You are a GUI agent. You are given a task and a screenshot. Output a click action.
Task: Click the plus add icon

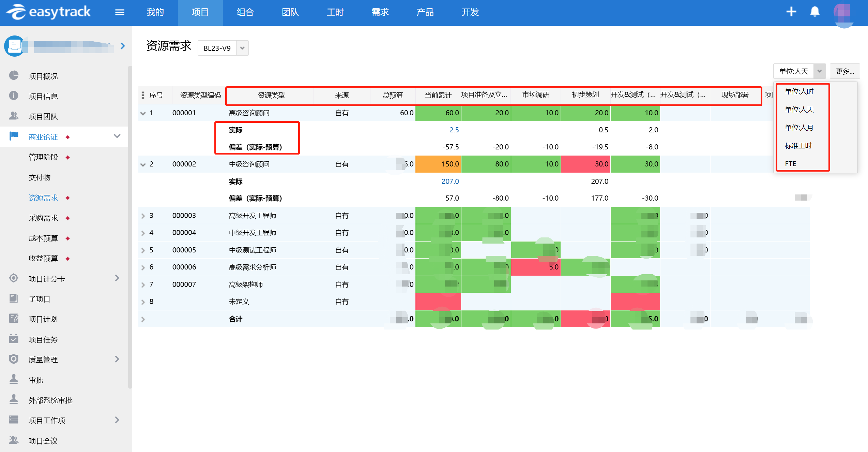click(x=791, y=12)
